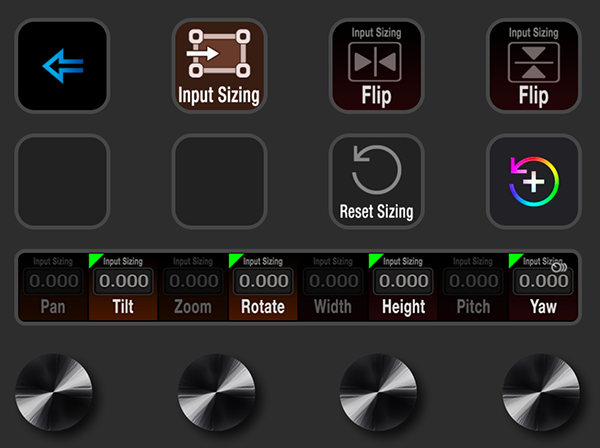Click the blue back arrow key
This screenshot has height=448, width=600.
(x=62, y=66)
